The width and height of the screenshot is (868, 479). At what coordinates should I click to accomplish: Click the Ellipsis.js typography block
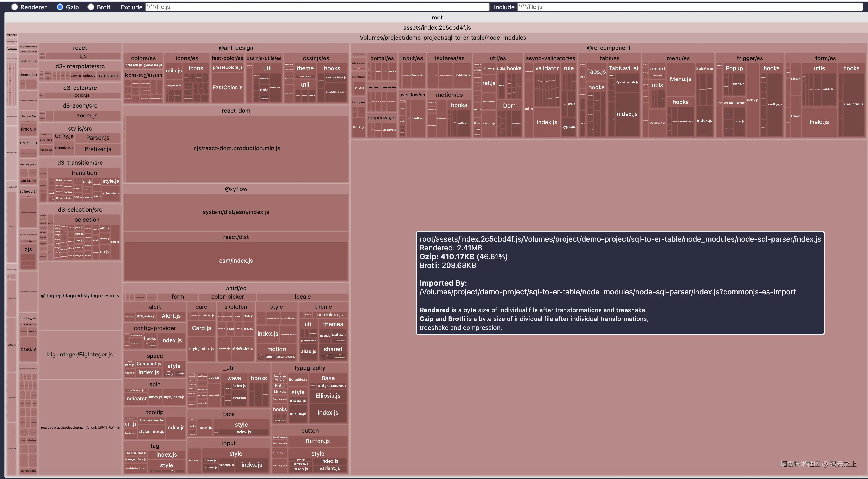[x=328, y=396]
